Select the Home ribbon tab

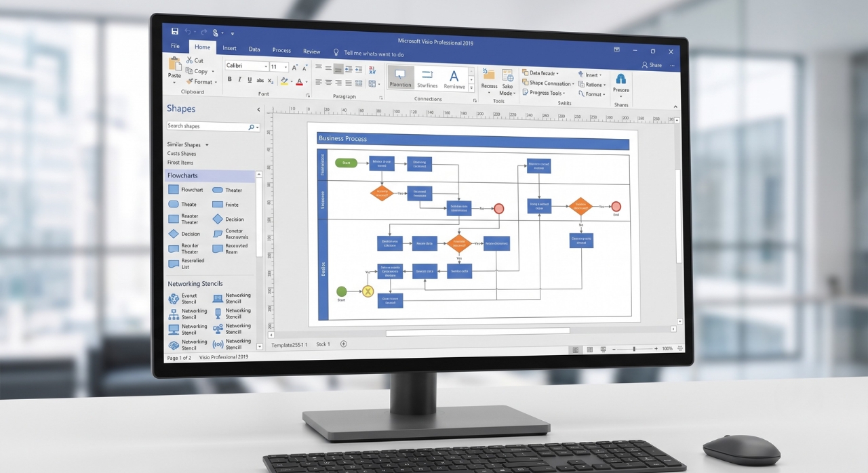[x=202, y=47]
